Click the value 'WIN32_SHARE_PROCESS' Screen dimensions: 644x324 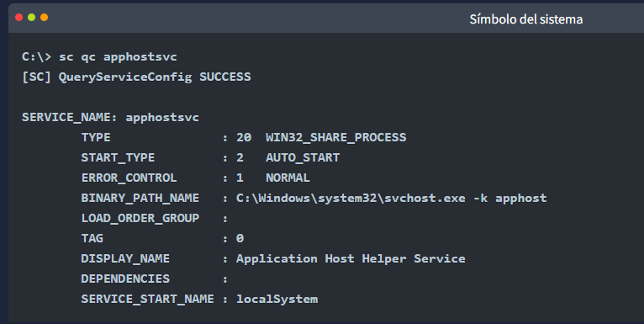tap(336, 138)
